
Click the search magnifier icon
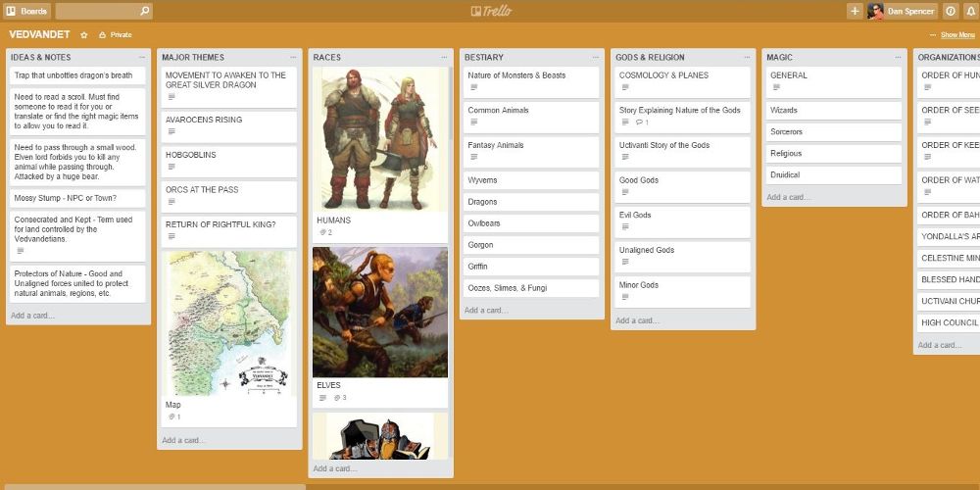pyautogui.click(x=145, y=11)
